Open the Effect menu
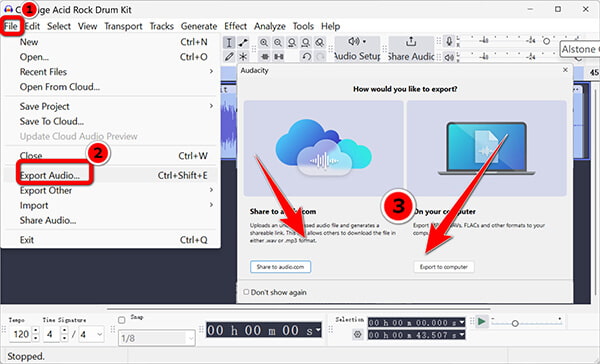600x364 pixels. [x=235, y=26]
